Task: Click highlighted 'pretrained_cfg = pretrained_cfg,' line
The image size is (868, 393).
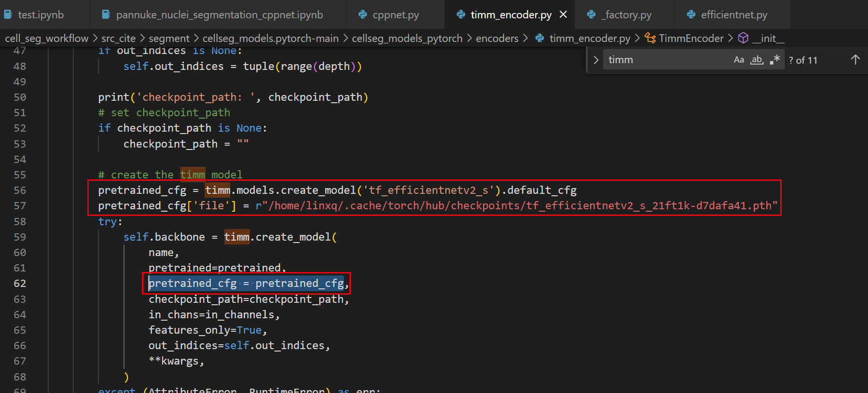Action: pyautogui.click(x=248, y=283)
